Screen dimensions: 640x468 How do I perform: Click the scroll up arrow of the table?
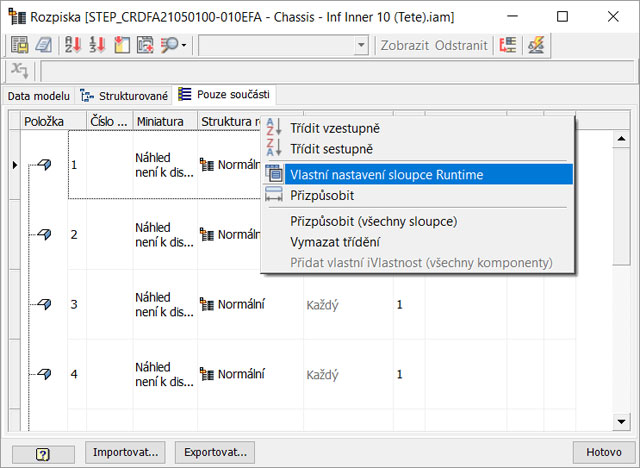tap(621, 139)
